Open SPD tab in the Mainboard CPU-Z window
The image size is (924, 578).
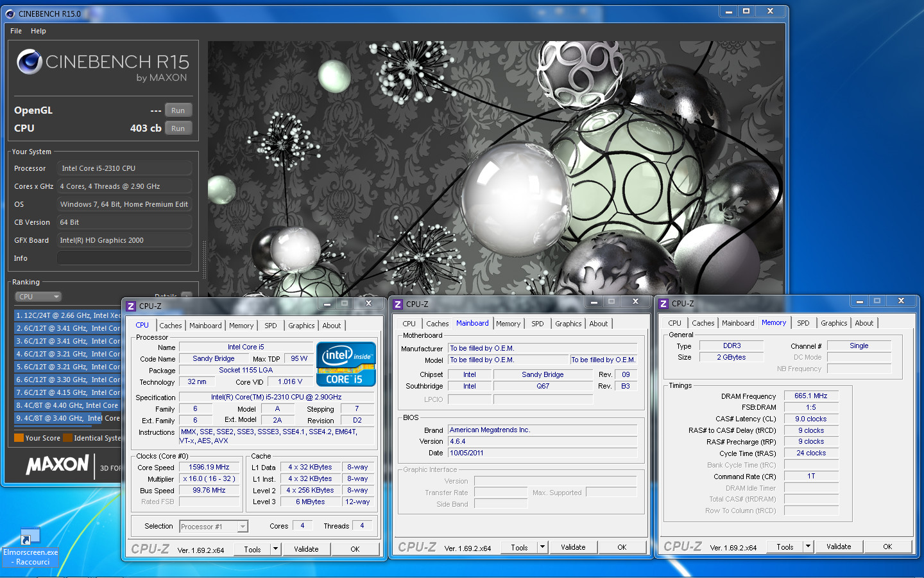click(x=538, y=324)
